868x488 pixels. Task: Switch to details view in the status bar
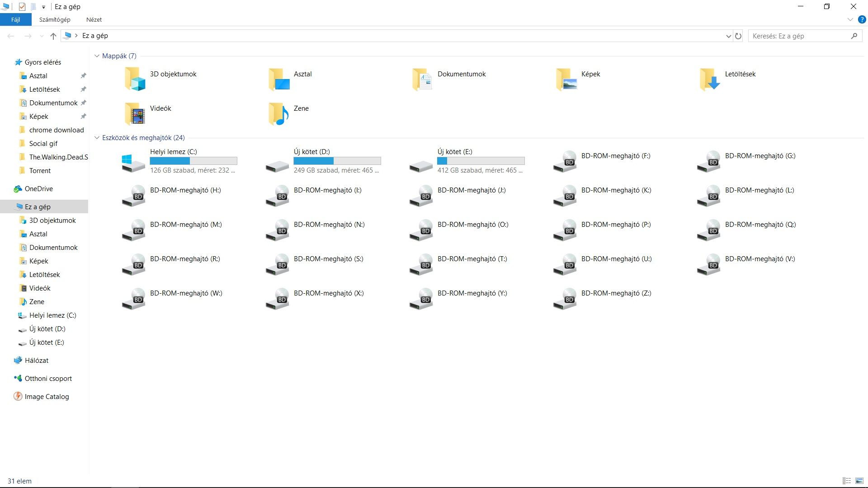click(847, 481)
